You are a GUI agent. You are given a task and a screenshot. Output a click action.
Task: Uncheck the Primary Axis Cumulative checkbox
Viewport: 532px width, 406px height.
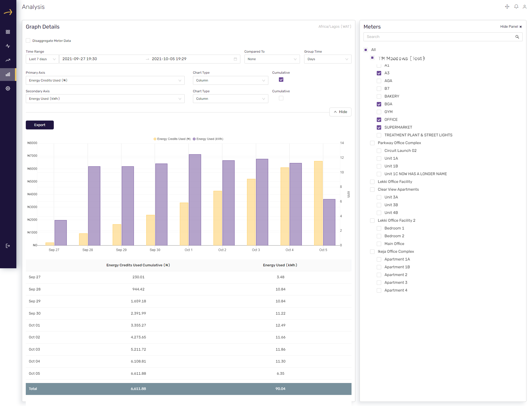(281, 80)
